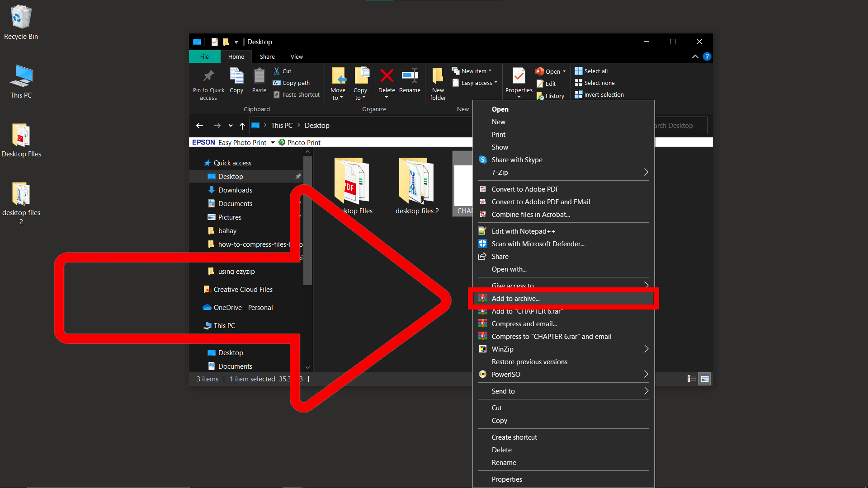Click the Edit with Notepad++ option
868x488 pixels.
pos(524,230)
